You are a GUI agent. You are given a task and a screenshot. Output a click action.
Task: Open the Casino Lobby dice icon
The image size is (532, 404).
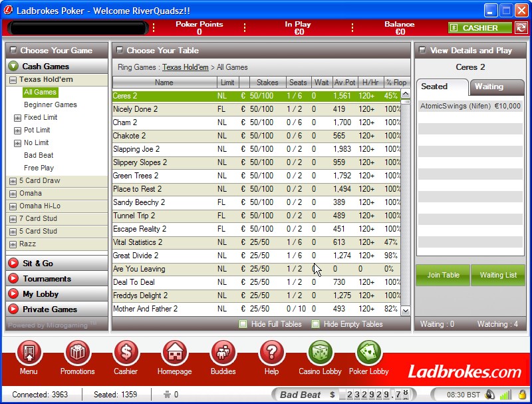(x=321, y=353)
